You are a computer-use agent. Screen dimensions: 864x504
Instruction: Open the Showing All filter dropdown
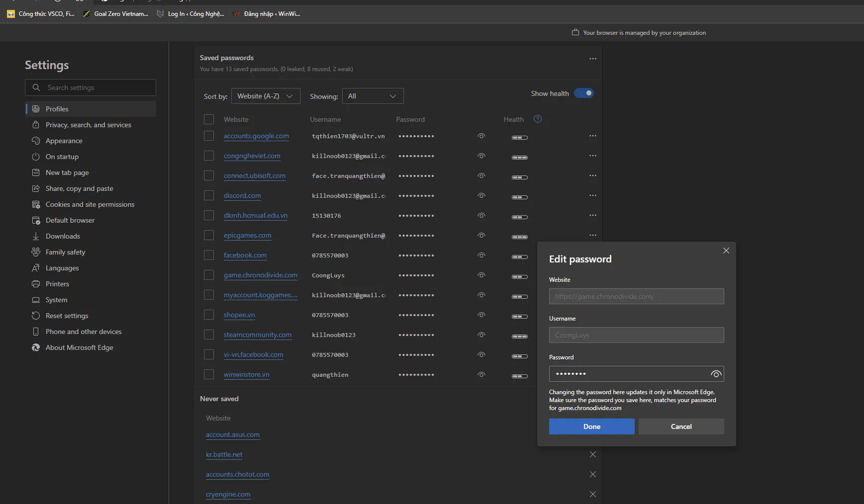pyautogui.click(x=373, y=96)
